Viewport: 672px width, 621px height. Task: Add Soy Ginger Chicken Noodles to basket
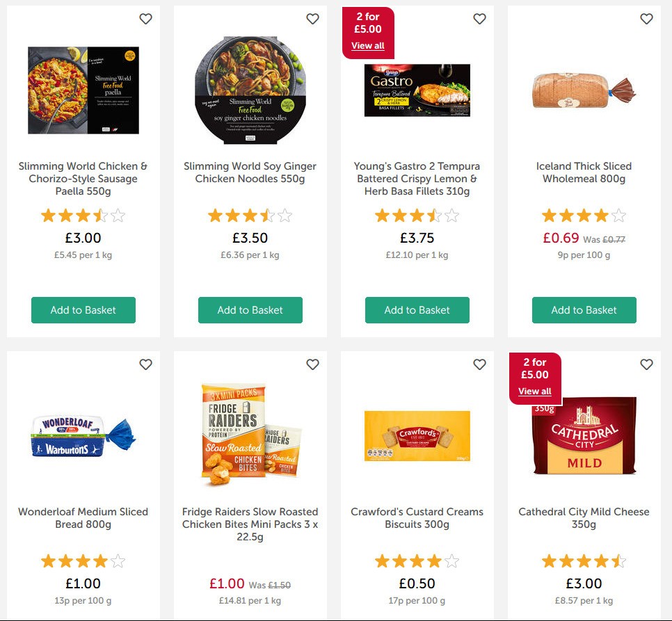pos(250,310)
